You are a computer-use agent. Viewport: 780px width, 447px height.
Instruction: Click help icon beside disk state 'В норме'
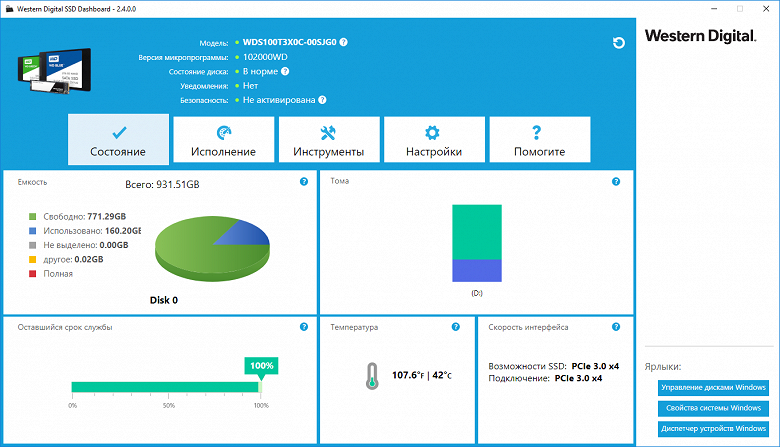[x=285, y=71]
